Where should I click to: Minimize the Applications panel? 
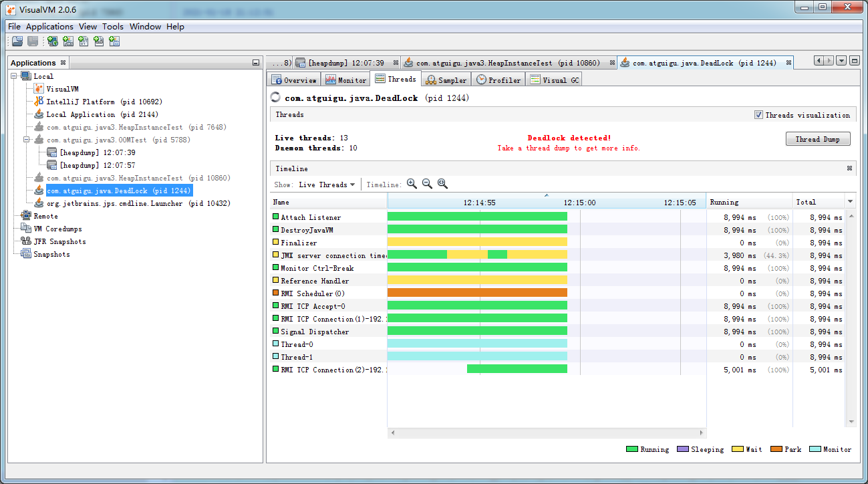click(256, 63)
